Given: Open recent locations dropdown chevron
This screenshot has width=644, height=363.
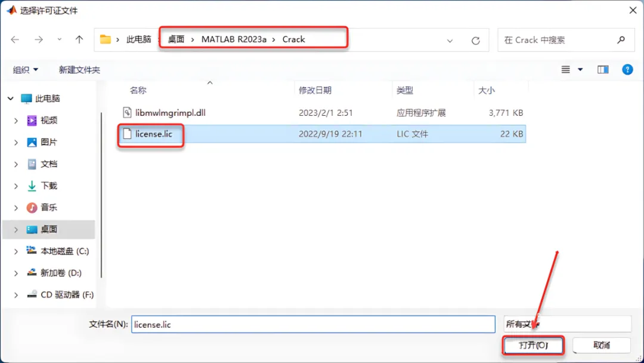Looking at the screenshot, I should [x=60, y=39].
